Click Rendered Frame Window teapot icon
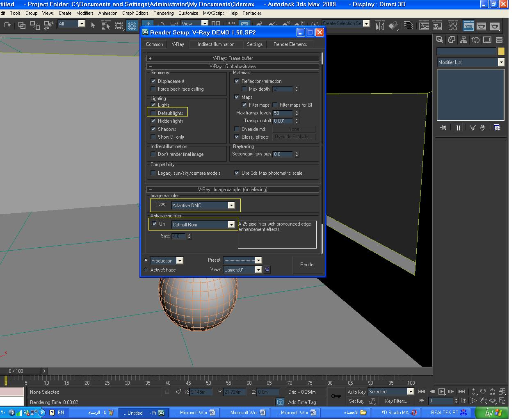This screenshot has width=525, height=420. 481,26
